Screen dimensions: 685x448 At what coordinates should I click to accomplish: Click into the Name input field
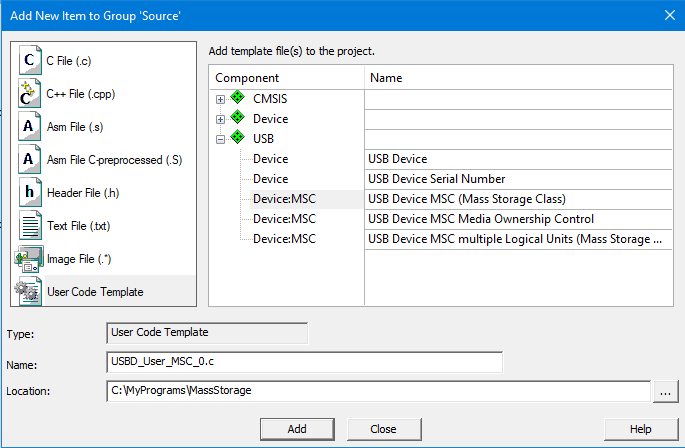(304, 362)
